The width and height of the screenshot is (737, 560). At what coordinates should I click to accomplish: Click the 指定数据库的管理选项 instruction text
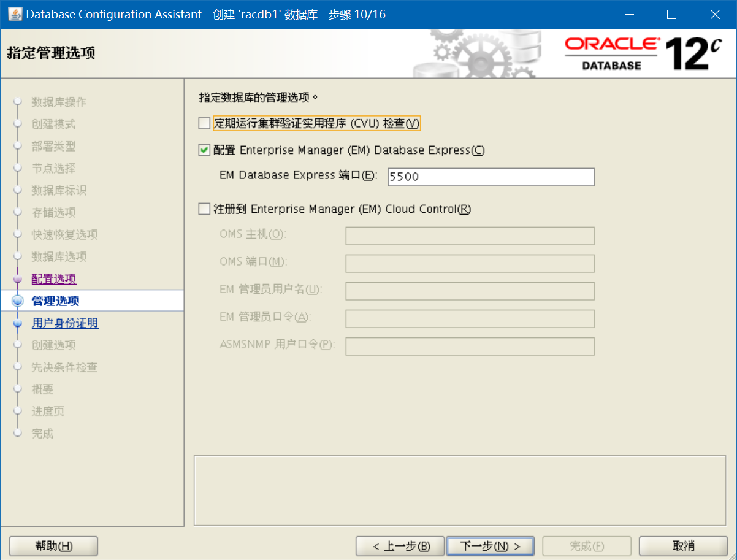tap(259, 97)
